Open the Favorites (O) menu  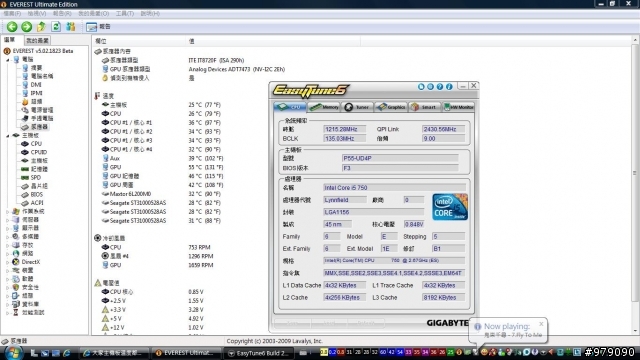point(93,13)
